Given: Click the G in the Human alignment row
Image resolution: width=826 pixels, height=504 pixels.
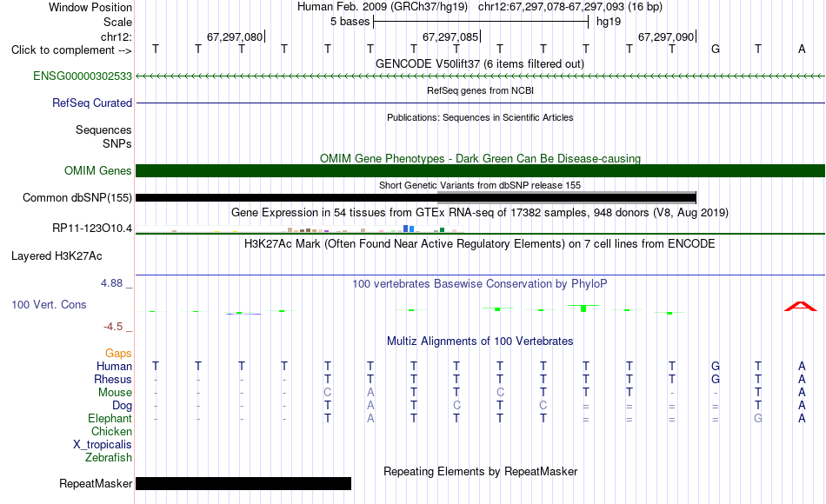Looking at the screenshot, I should (x=715, y=366).
